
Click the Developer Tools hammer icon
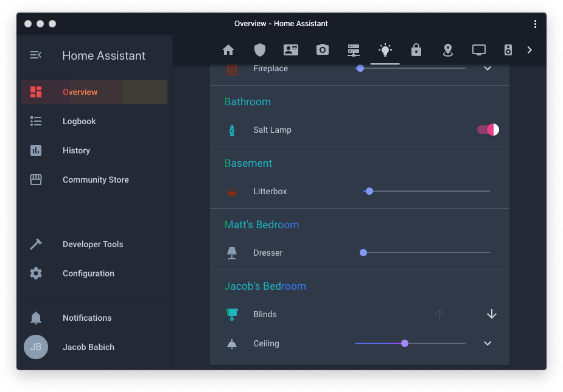[36, 244]
